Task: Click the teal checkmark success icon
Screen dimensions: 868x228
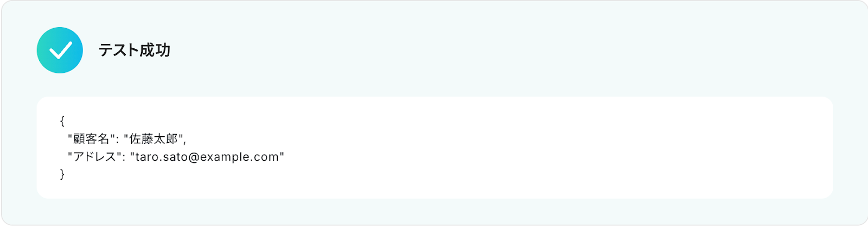Action: (60, 50)
